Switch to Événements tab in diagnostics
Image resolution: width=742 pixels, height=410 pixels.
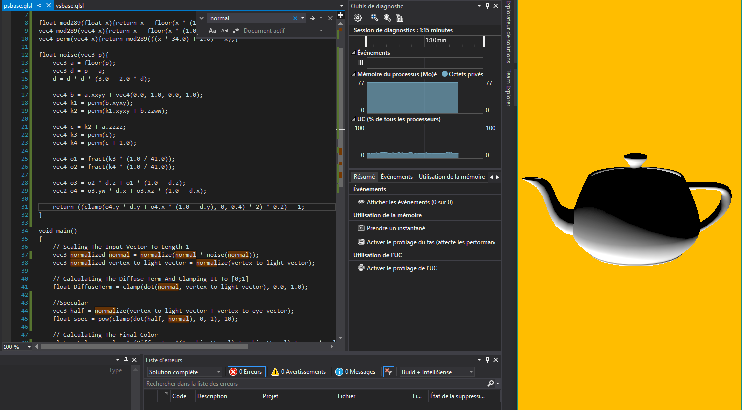click(397, 177)
